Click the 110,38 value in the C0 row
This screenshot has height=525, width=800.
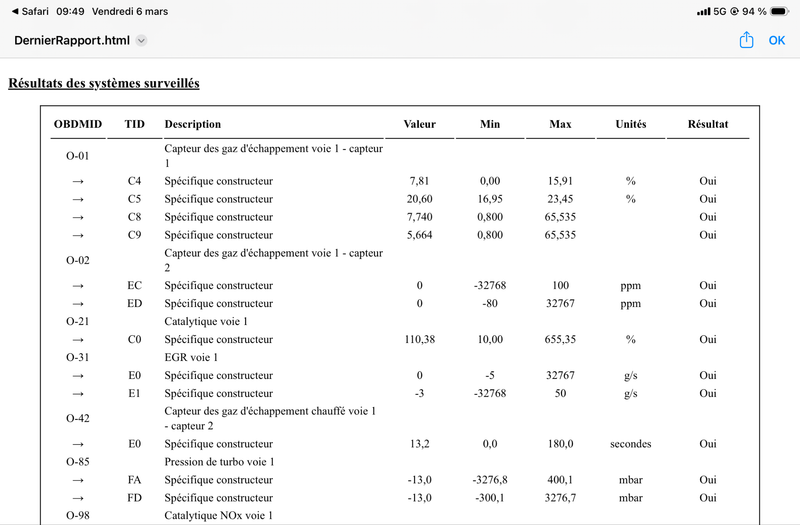coord(419,339)
